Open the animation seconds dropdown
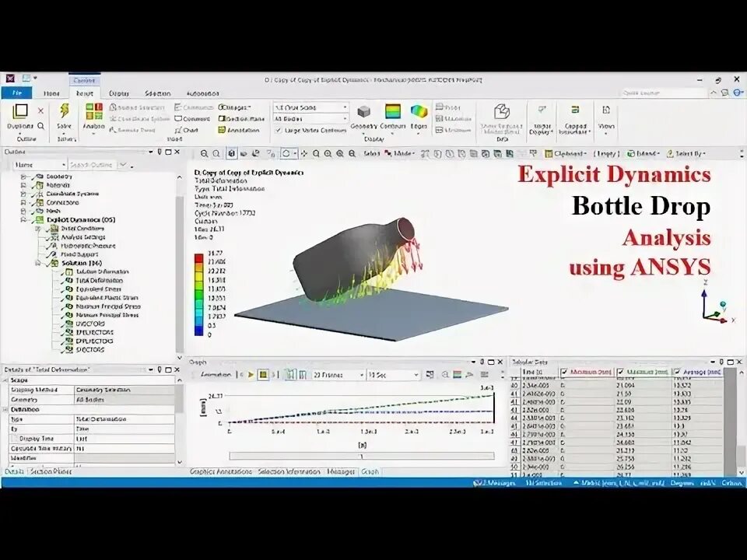Viewport: 747px width, 560px height. (x=394, y=375)
